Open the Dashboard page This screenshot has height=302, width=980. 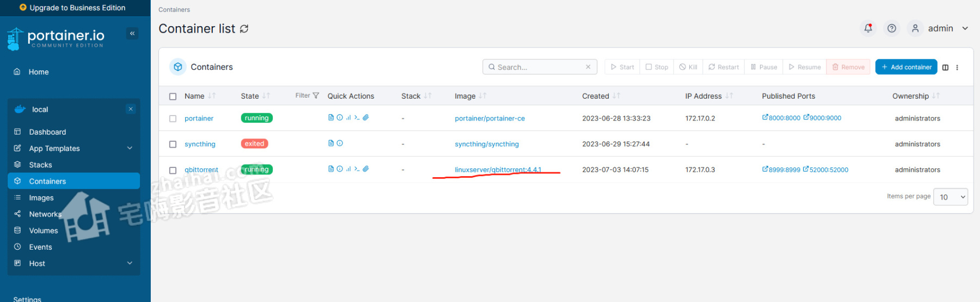coord(47,132)
